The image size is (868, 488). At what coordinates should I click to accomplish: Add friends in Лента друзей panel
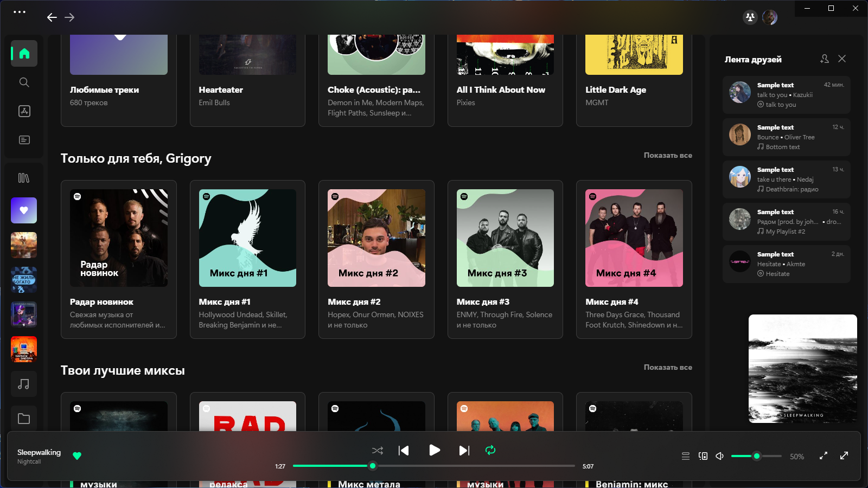[x=825, y=59]
